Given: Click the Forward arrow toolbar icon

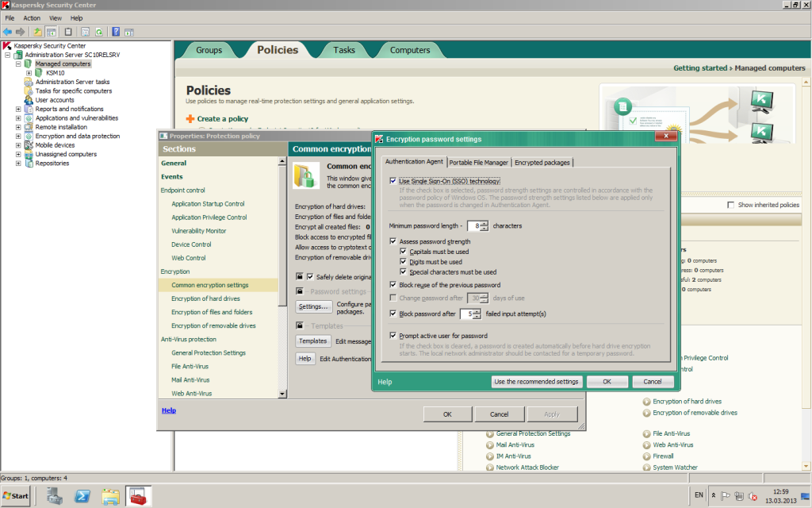Looking at the screenshot, I should click(x=20, y=32).
